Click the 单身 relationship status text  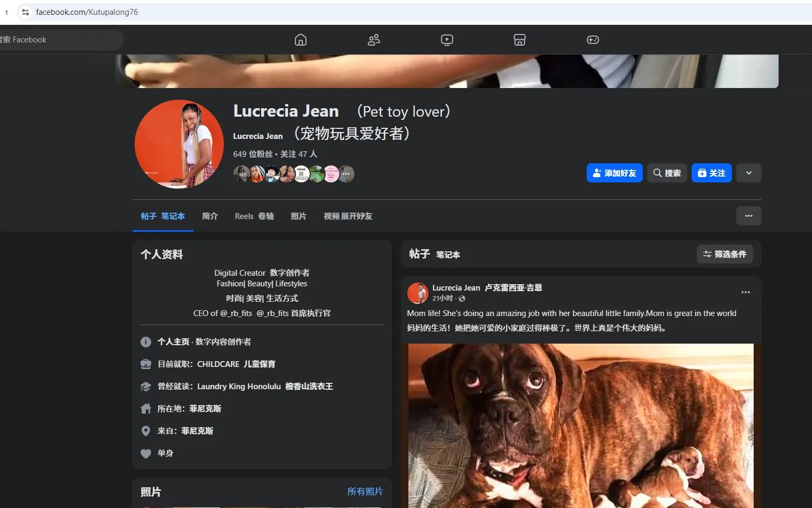point(165,453)
